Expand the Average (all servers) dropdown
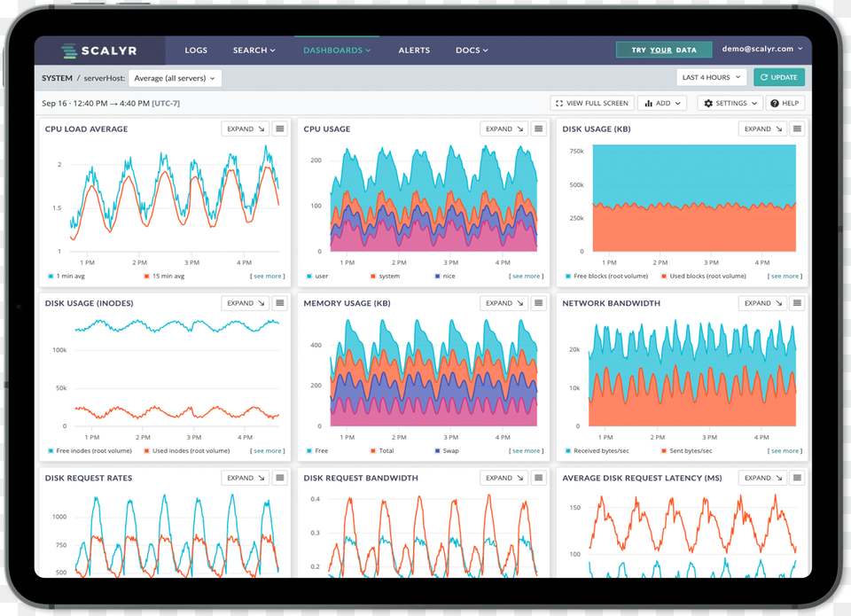The image size is (851, 616). [x=175, y=77]
